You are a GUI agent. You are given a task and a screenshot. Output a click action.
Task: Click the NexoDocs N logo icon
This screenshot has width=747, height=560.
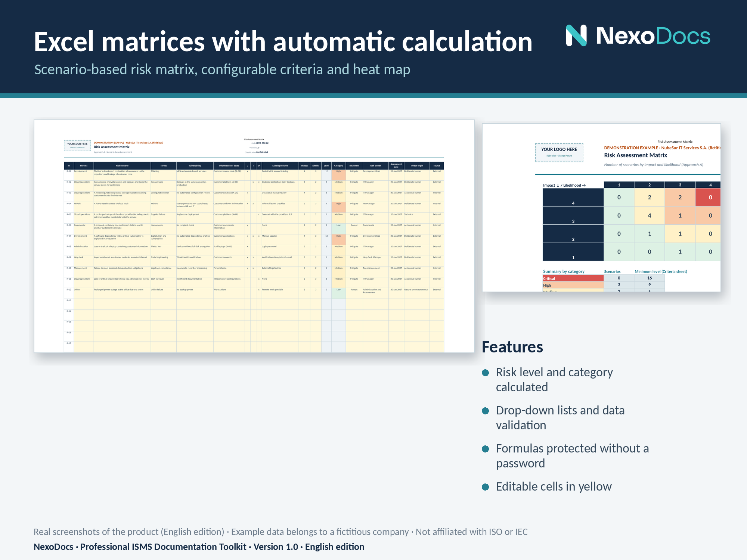576,35
